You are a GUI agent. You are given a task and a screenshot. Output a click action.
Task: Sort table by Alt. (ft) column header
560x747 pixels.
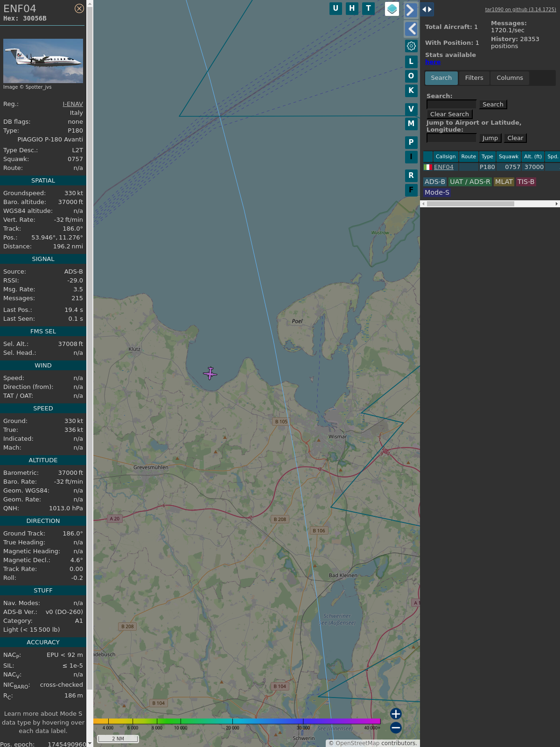(x=533, y=157)
